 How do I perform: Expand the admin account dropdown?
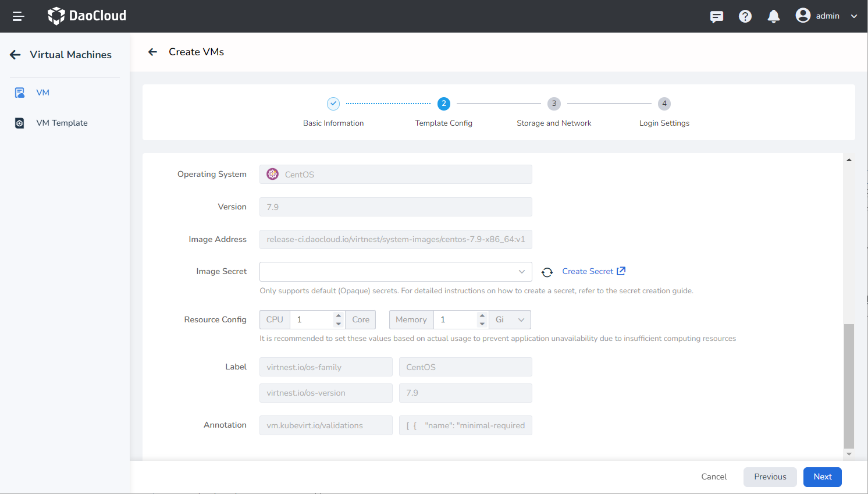click(x=854, y=16)
